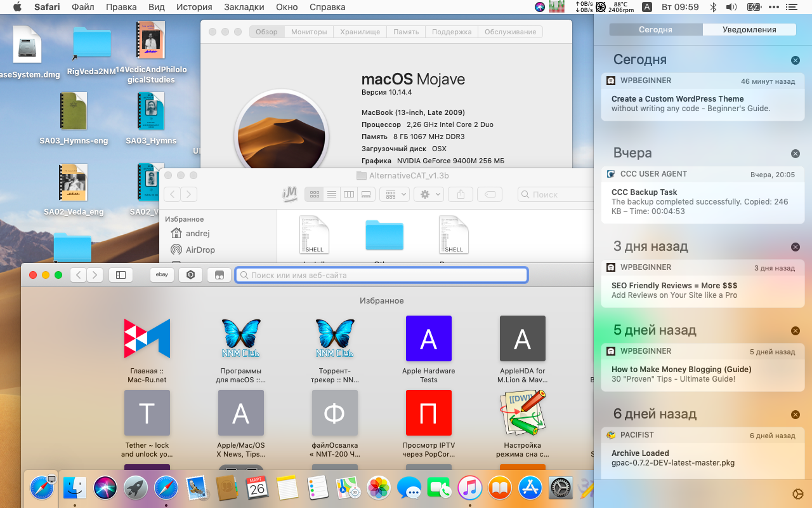
Task: Click the battery icon in the menu bar
Action: [754, 7]
